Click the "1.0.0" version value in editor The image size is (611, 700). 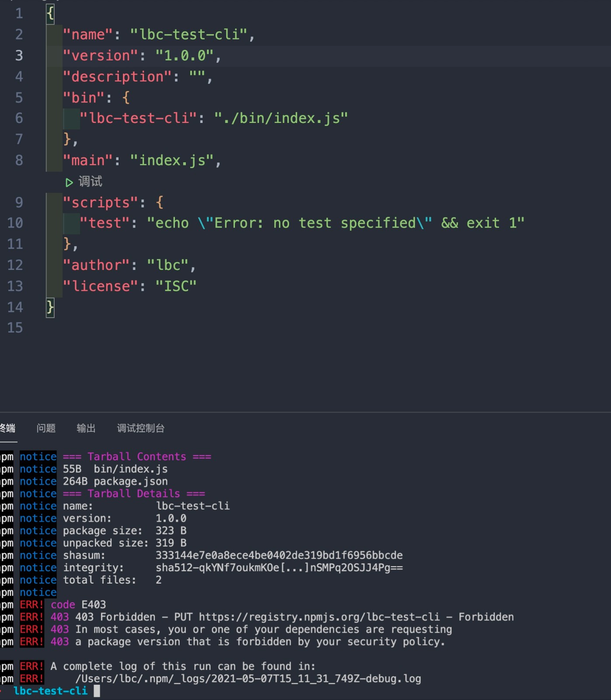[x=185, y=56]
